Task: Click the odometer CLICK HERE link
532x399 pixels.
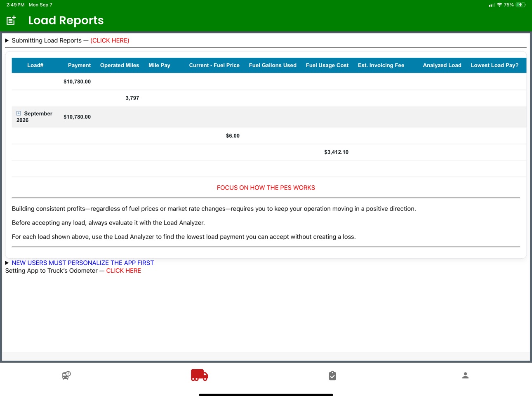Action: pos(124,271)
